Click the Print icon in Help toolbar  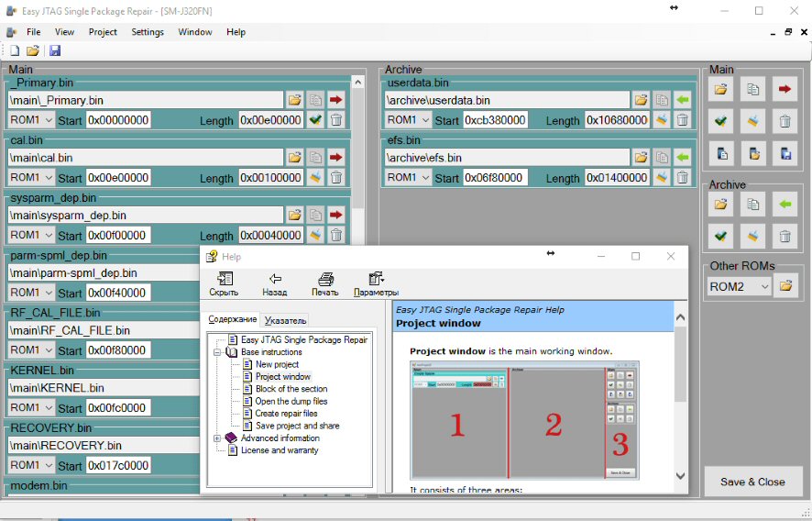point(324,284)
